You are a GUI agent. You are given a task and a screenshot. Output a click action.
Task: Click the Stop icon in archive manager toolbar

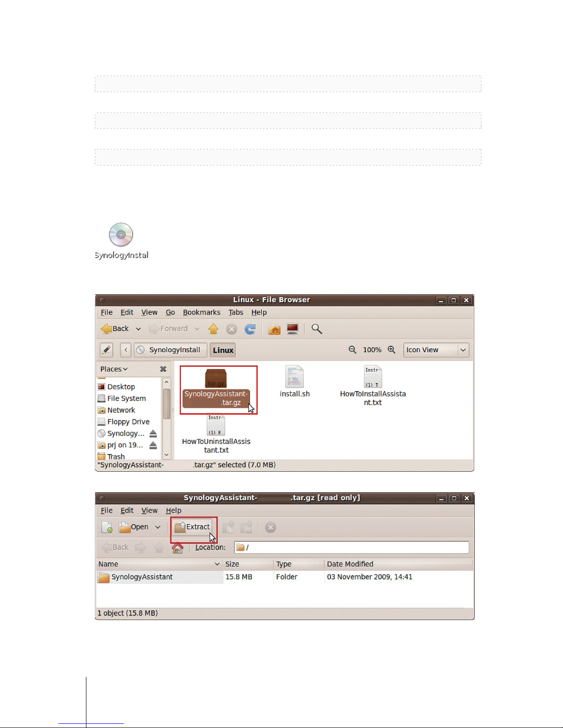(271, 527)
